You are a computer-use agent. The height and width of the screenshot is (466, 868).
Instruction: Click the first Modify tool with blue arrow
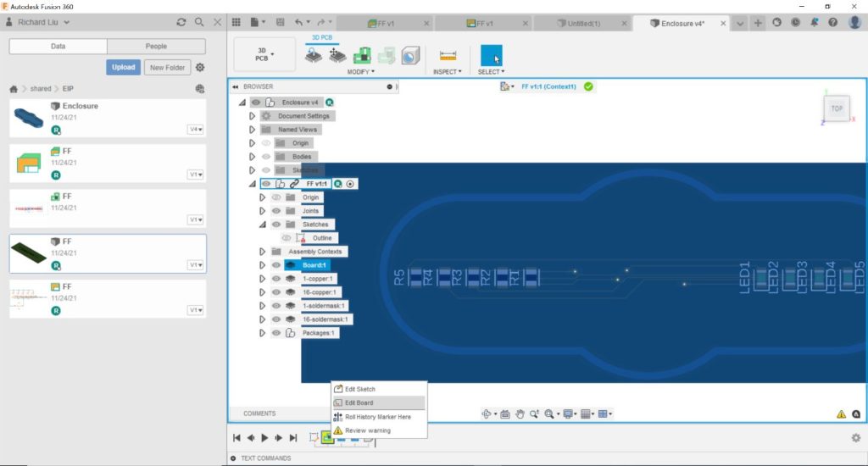coord(314,55)
